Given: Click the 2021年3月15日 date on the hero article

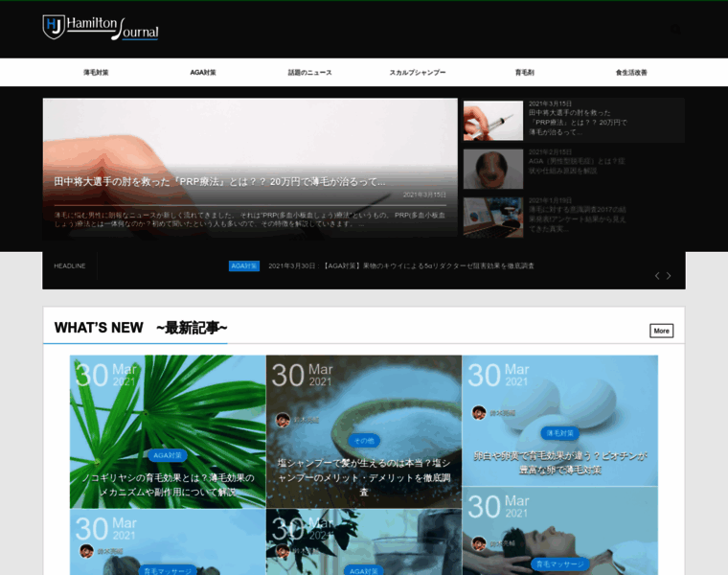Looking at the screenshot, I should (x=424, y=195).
